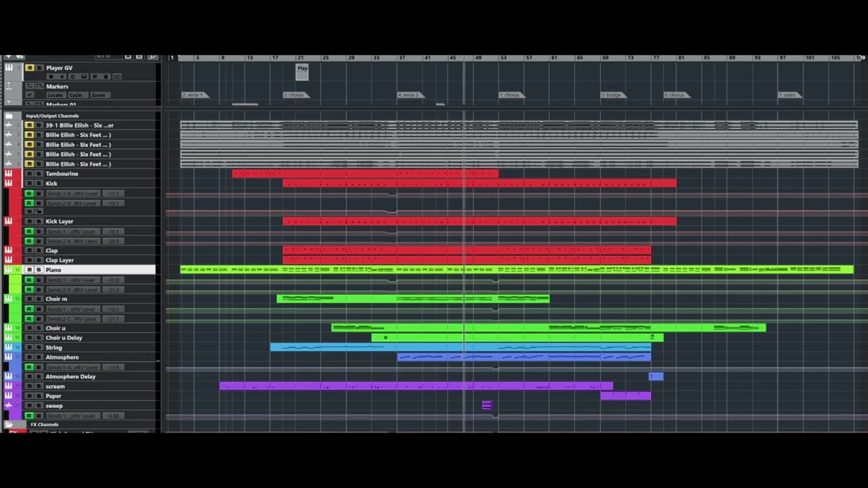Screen dimensions: 868x488
Task: Jump to the '2: verse 1' marker
Action: [x=195, y=95]
